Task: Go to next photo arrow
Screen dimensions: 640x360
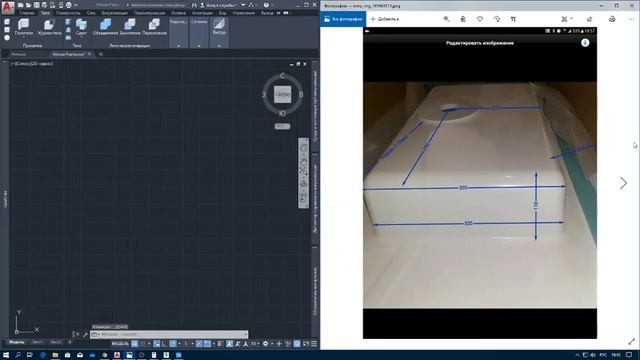Action: [x=623, y=183]
